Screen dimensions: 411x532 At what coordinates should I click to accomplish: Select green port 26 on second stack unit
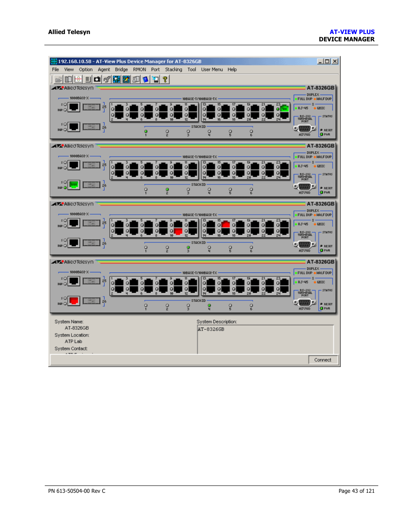[x=74, y=185]
